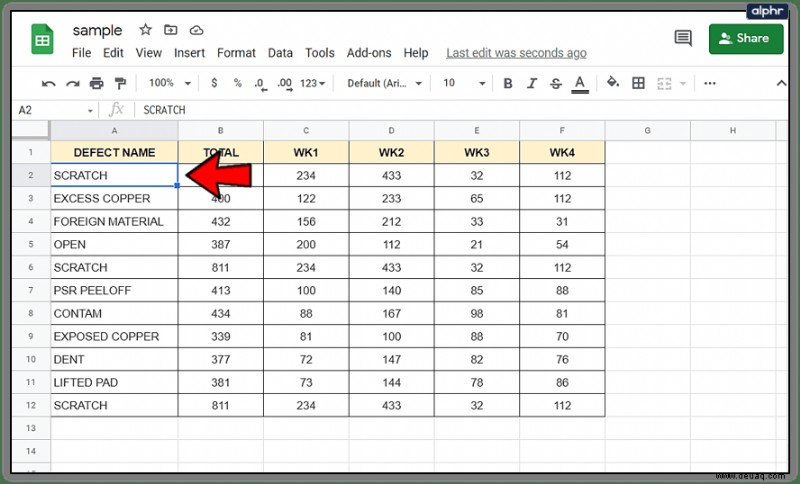Select the EXPOSED COPPER cell
Screen dimensions: 800x484
pyautogui.click(x=114, y=337)
